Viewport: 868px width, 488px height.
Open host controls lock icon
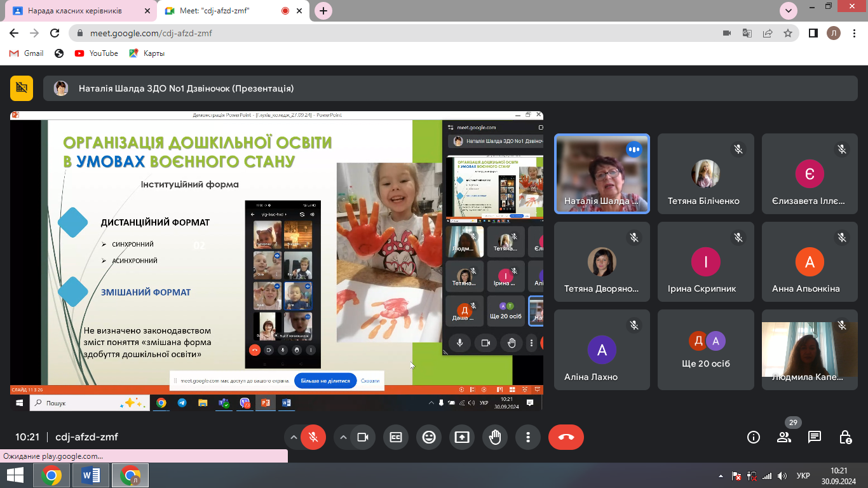(845, 437)
